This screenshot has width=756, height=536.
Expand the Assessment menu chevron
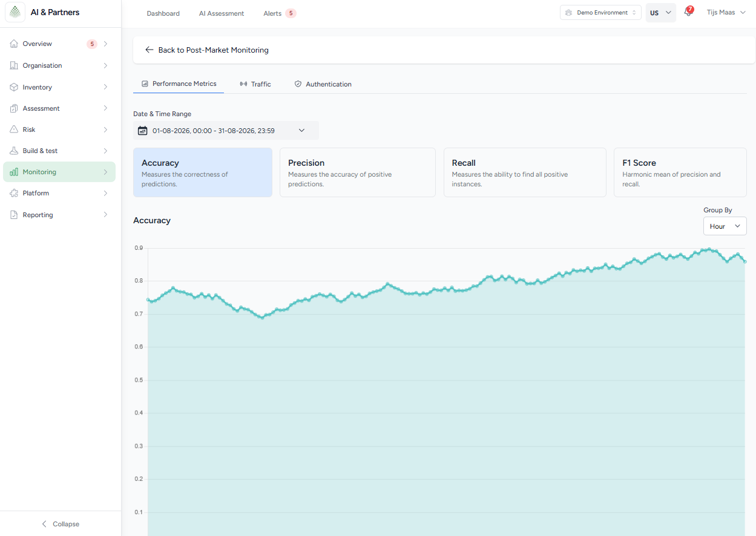point(105,108)
